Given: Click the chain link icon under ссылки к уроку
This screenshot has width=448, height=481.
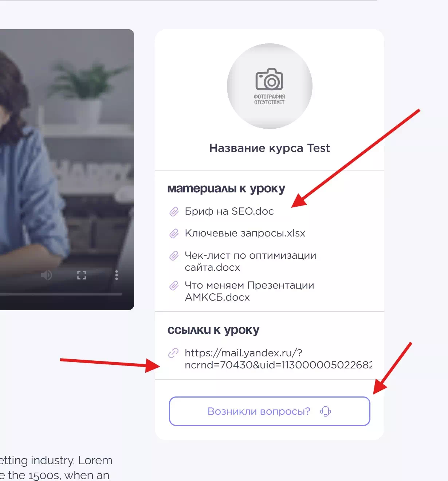Looking at the screenshot, I should point(173,353).
